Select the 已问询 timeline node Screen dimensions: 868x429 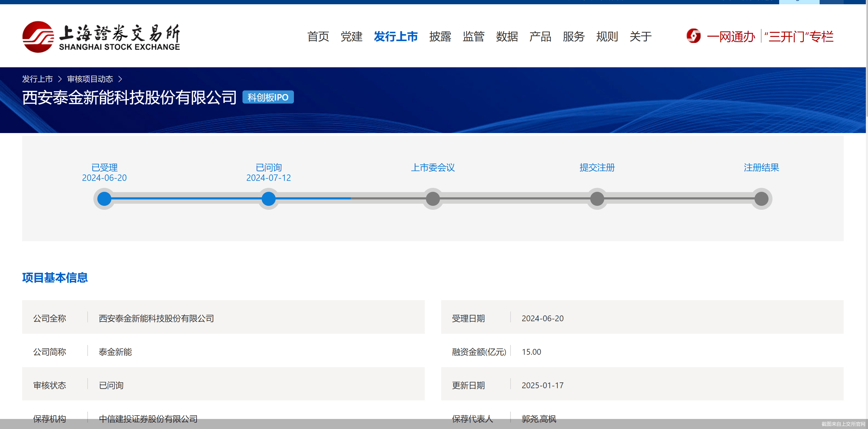(x=269, y=199)
